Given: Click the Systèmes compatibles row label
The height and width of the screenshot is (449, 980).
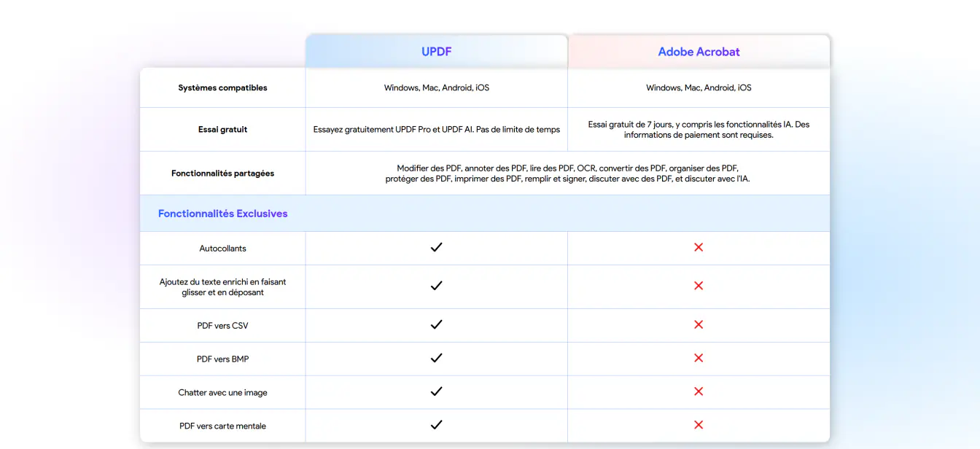Looking at the screenshot, I should [x=222, y=88].
